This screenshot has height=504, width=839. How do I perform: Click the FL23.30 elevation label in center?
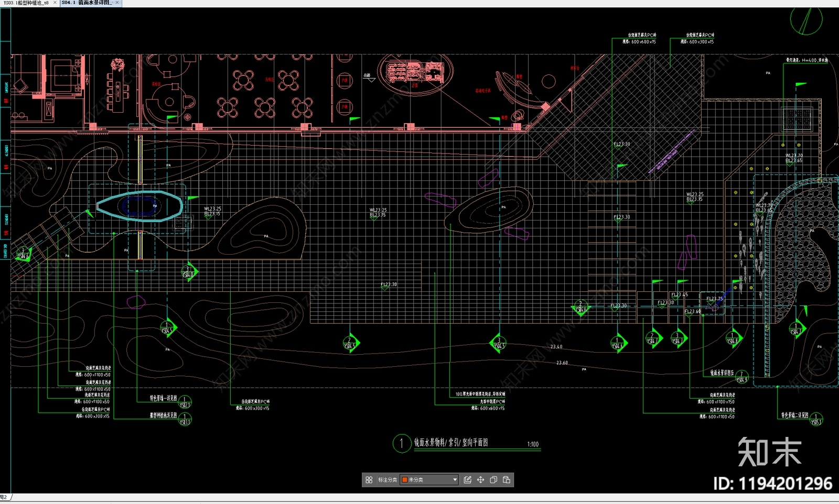(x=389, y=284)
